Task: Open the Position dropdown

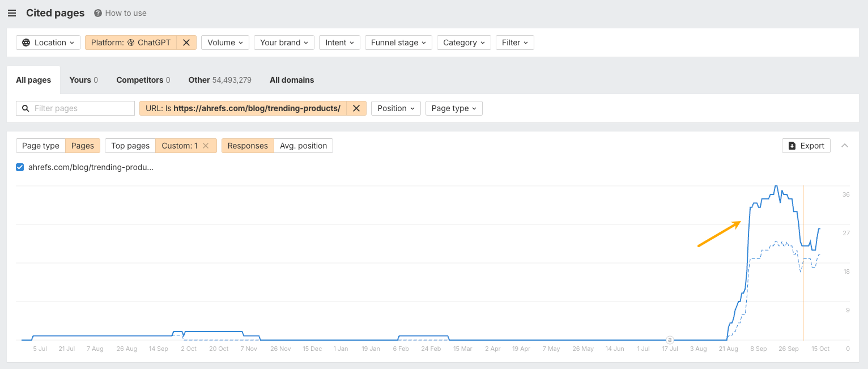Action: pos(395,108)
